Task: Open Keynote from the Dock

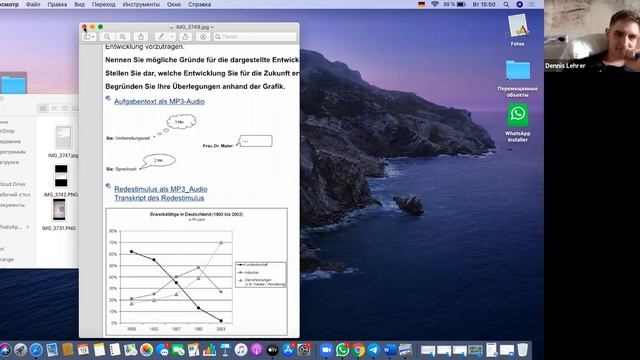Action: [225, 350]
